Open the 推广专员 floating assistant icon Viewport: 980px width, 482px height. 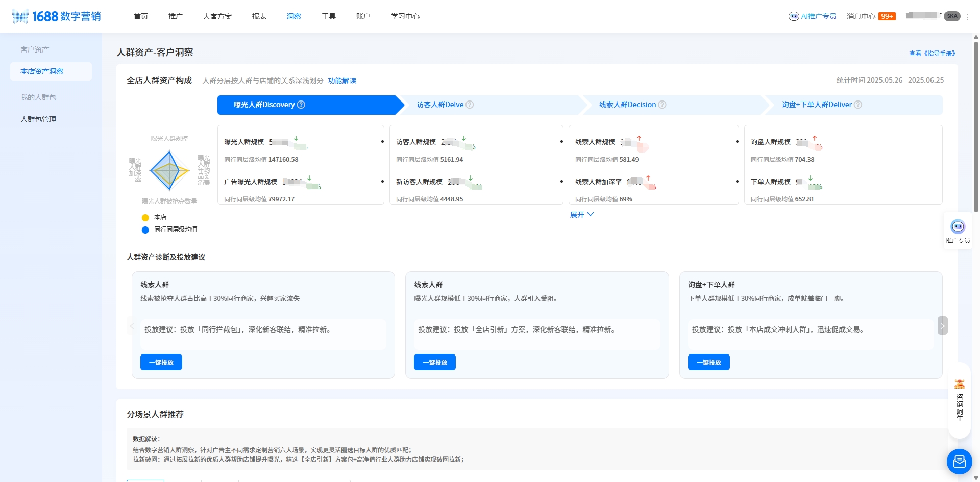click(x=958, y=226)
